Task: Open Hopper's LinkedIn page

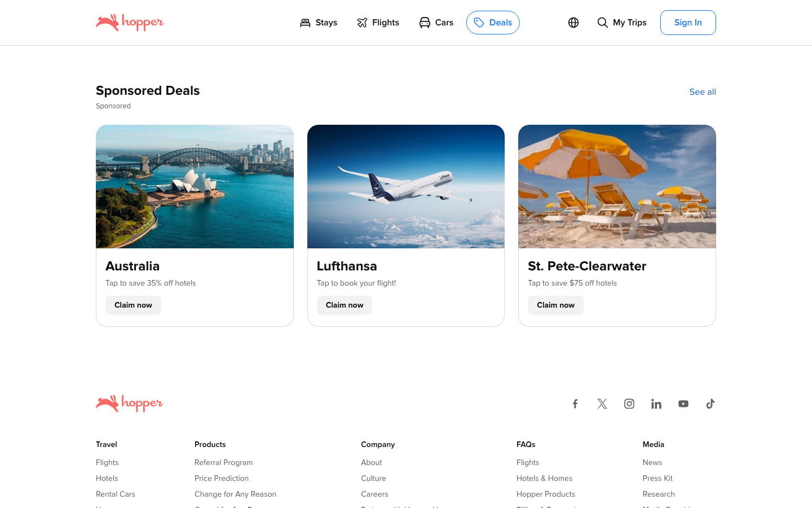Action: pos(656,404)
